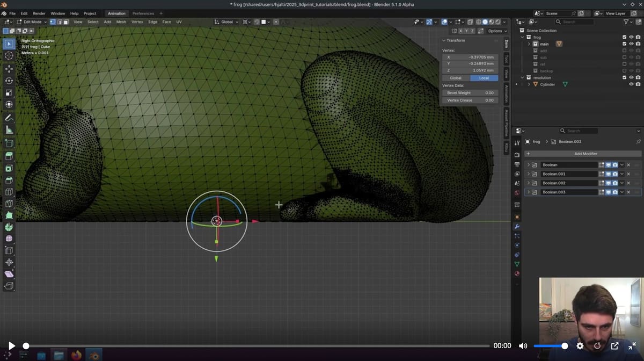
Task: Set vertex coordinates to Global
Action: (x=456, y=78)
